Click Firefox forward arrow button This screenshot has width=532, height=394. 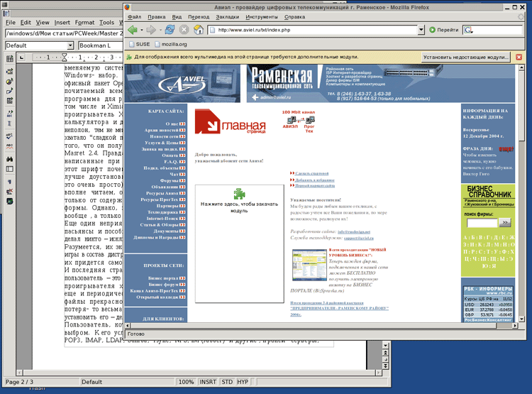click(x=151, y=30)
